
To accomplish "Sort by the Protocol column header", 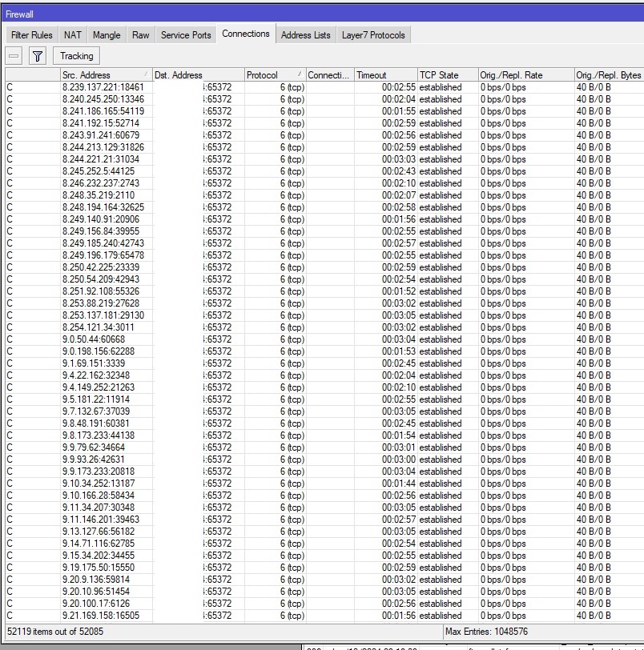I will click(275, 75).
